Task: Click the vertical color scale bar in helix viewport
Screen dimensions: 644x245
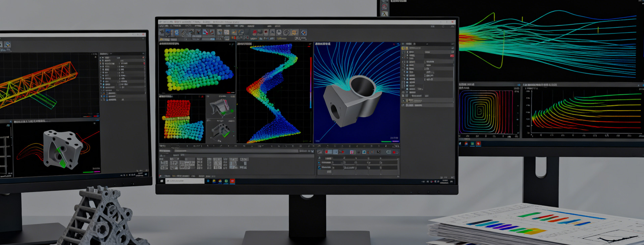Action: (x=311, y=82)
